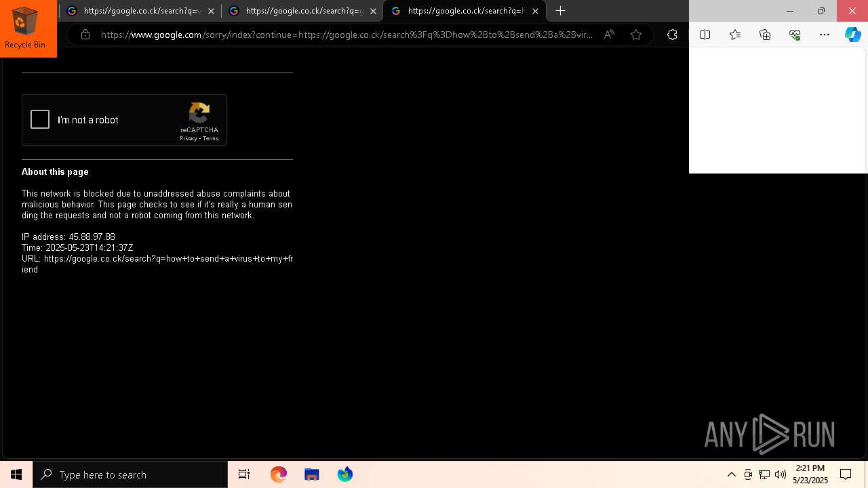Open Windows Start menu
This screenshot has width=868, height=488.
(16, 474)
